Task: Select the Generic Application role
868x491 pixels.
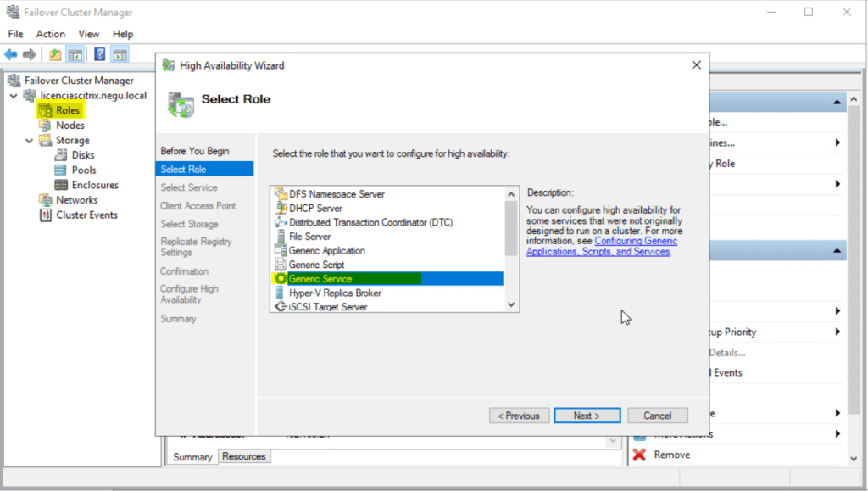Action: point(331,250)
